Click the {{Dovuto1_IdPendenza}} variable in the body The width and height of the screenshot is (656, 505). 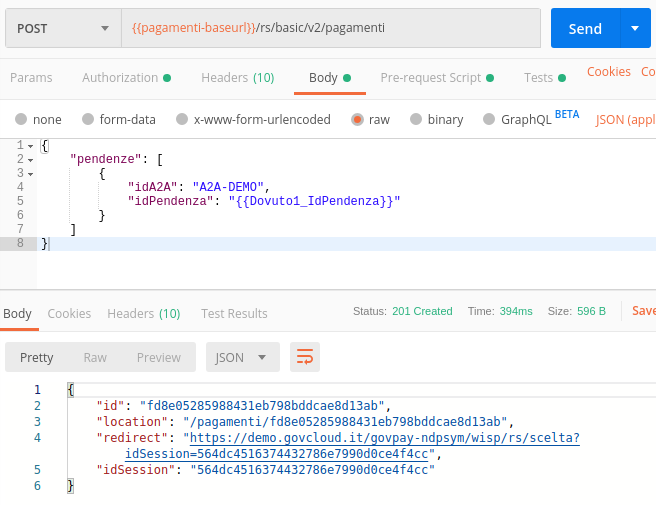(314, 201)
